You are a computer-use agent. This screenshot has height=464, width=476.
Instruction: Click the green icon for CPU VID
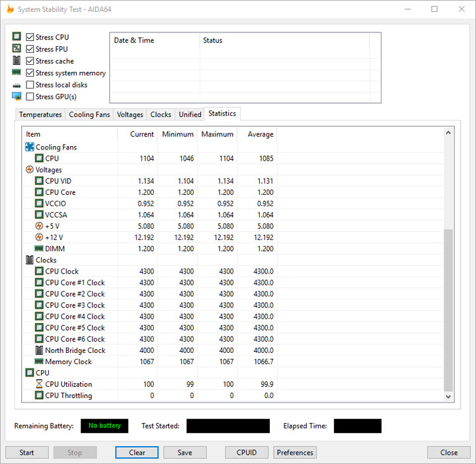(x=39, y=181)
